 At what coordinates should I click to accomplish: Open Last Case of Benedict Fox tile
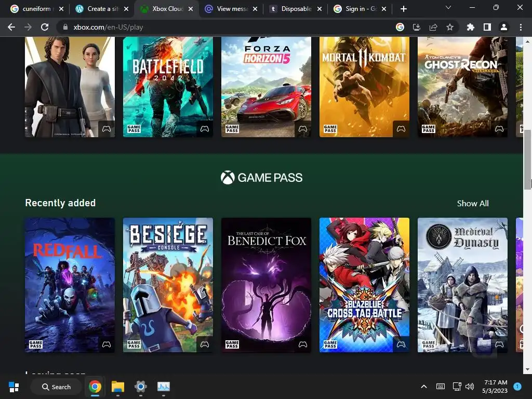(x=266, y=285)
